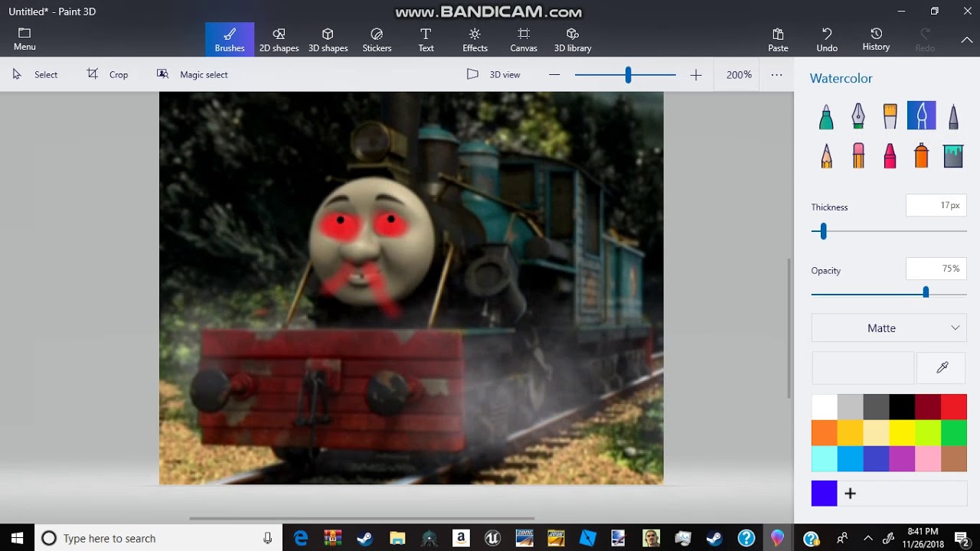Select the Pencil brush
Image resolution: width=980 pixels, height=551 pixels.
826,155
